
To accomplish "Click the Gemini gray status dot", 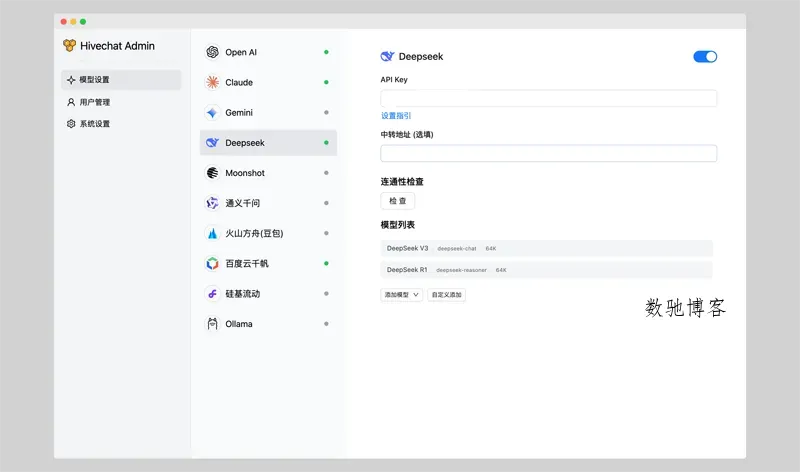I will [326, 112].
